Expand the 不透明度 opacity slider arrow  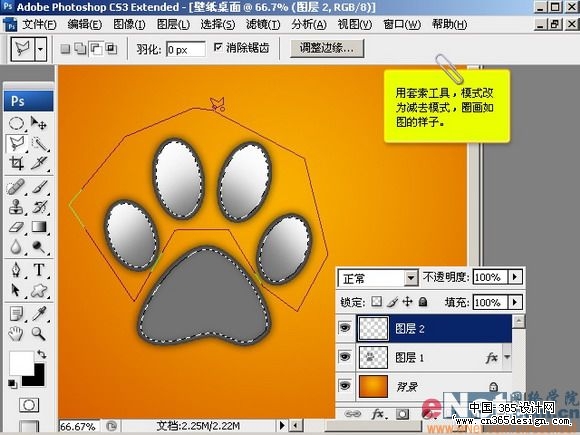click(515, 277)
